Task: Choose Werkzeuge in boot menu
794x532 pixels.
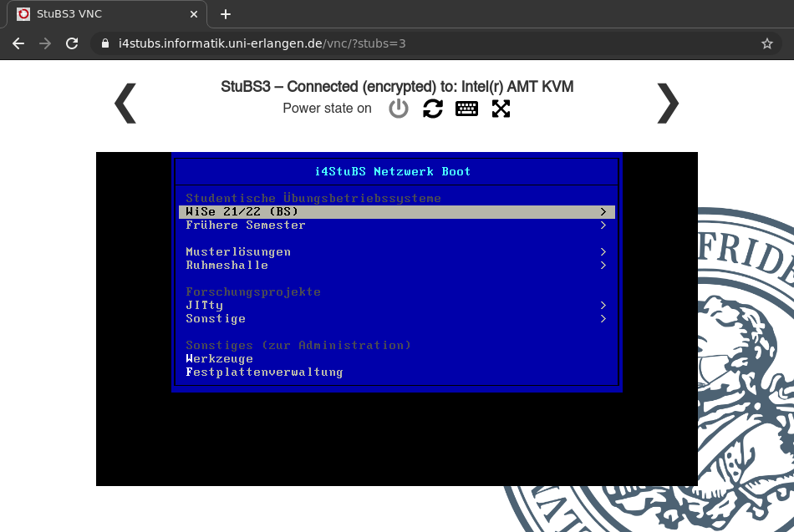Action: [219, 359]
